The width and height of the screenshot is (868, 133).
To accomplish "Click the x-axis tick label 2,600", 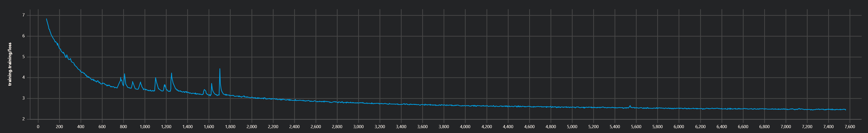I will click(316, 127).
